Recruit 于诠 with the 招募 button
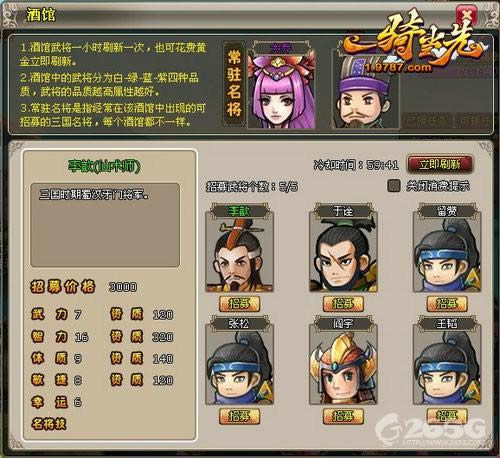 (x=343, y=304)
